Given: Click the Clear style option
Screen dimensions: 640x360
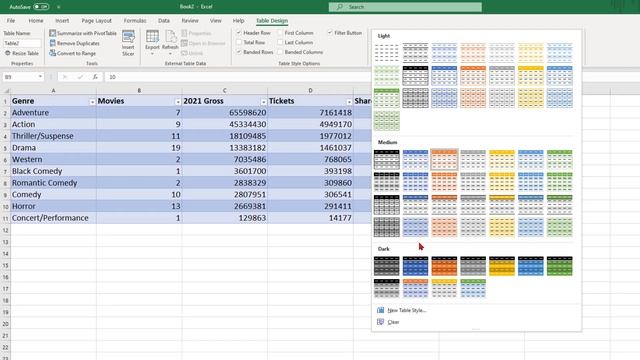Looking at the screenshot, I should pos(393,322).
